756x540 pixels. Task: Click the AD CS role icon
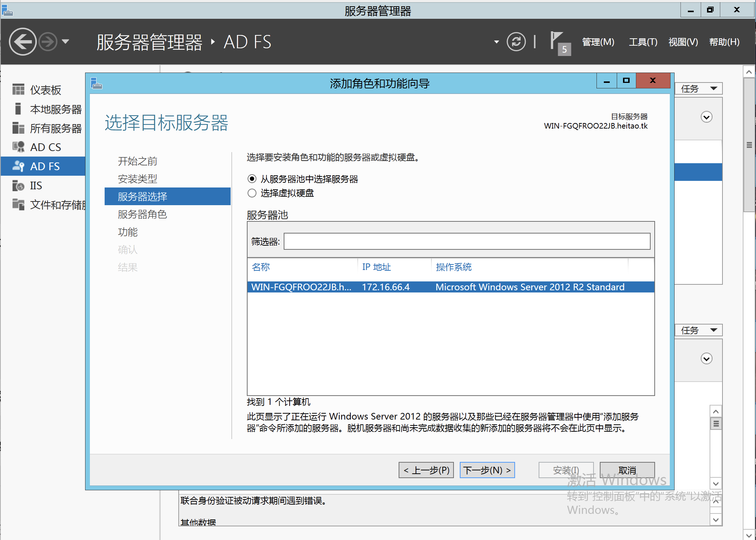tap(18, 147)
